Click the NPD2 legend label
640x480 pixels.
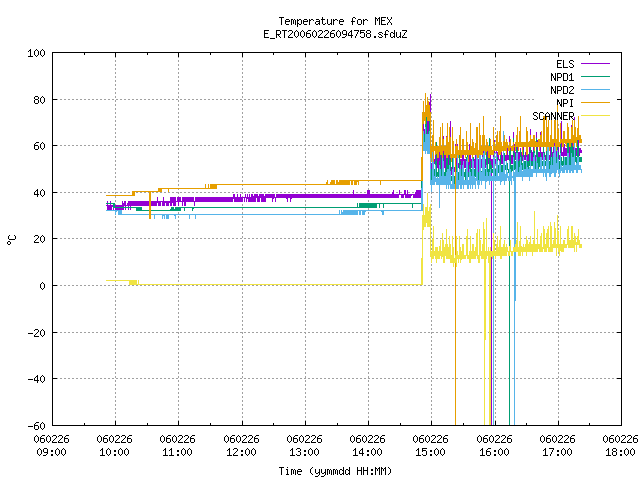click(x=562, y=90)
